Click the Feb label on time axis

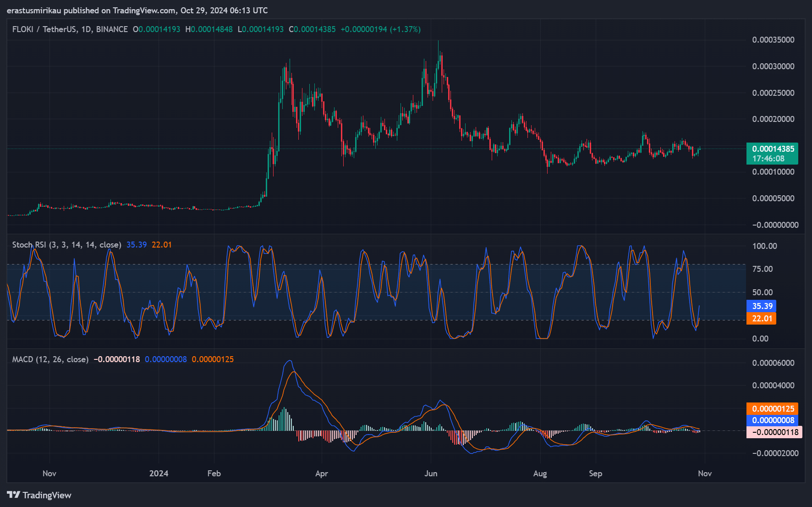pyautogui.click(x=214, y=474)
